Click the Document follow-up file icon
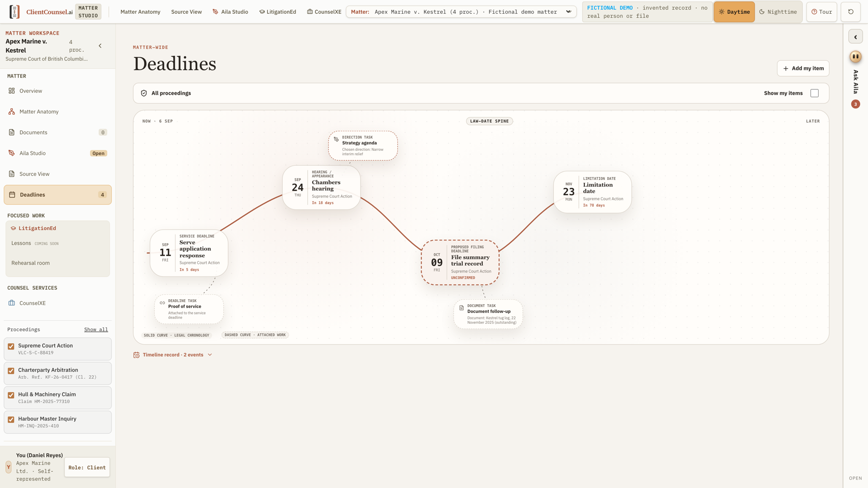This screenshot has width=868, height=488. click(x=462, y=308)
